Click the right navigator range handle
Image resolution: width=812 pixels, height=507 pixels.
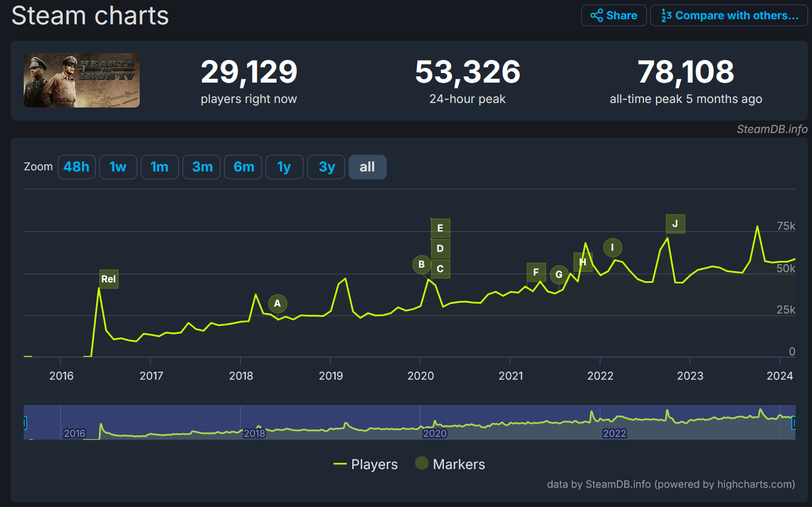coord(793,423)
